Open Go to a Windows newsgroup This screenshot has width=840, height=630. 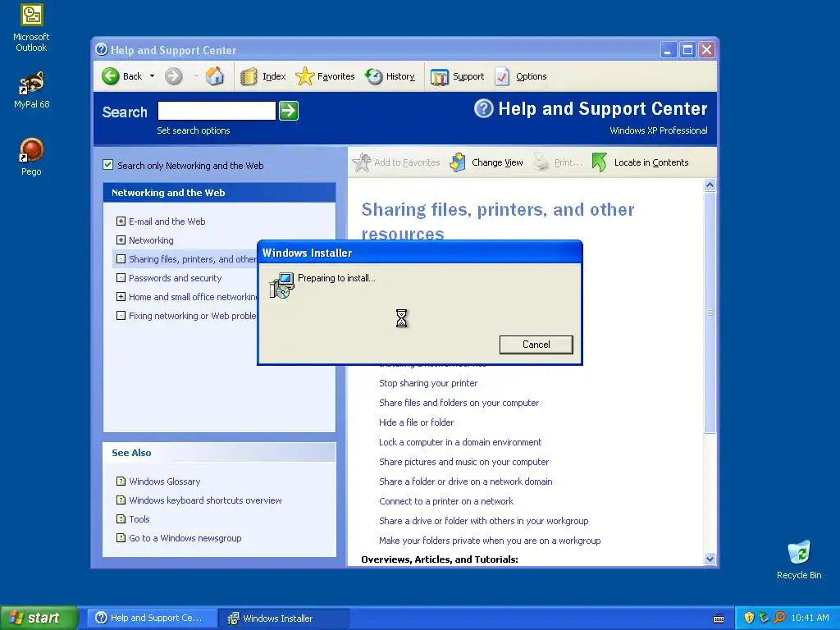point(185,538)
